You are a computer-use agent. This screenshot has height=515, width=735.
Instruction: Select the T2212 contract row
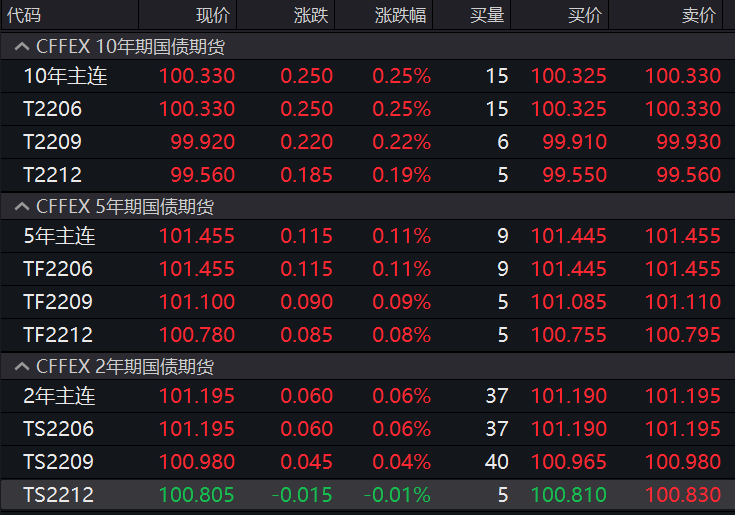pos(52,175)
